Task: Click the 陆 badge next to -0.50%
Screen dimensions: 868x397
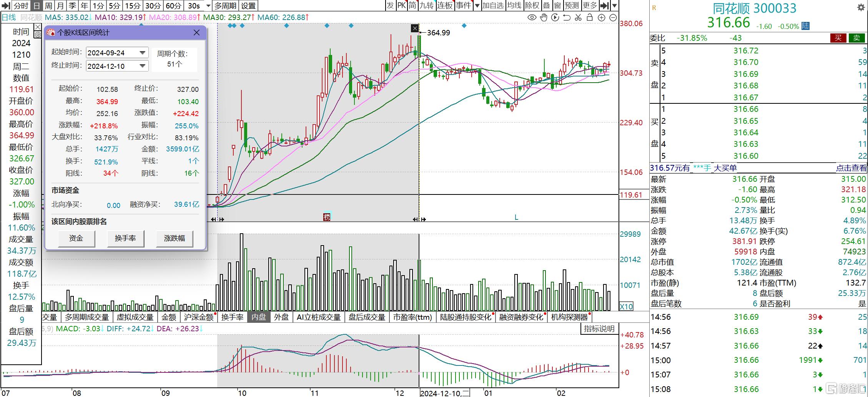Action: 805,26
